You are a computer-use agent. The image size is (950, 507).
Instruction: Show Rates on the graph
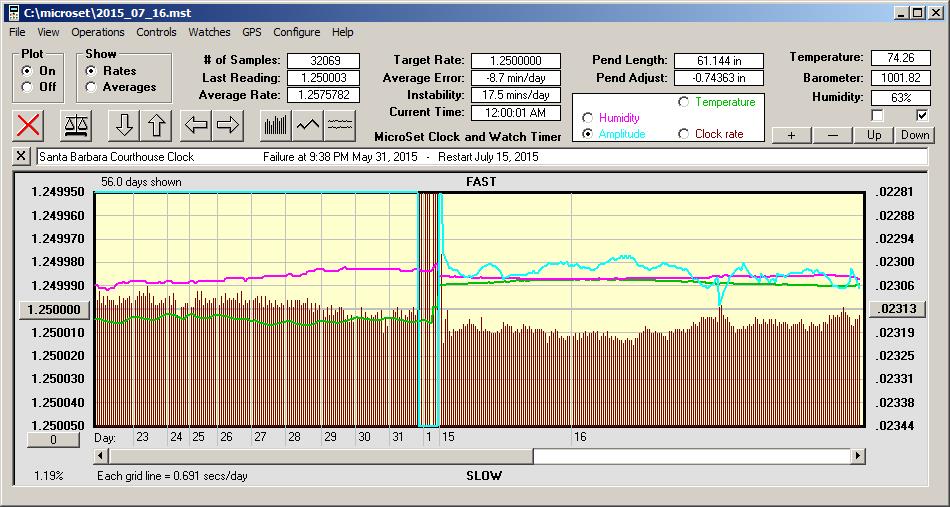(91, 71)
